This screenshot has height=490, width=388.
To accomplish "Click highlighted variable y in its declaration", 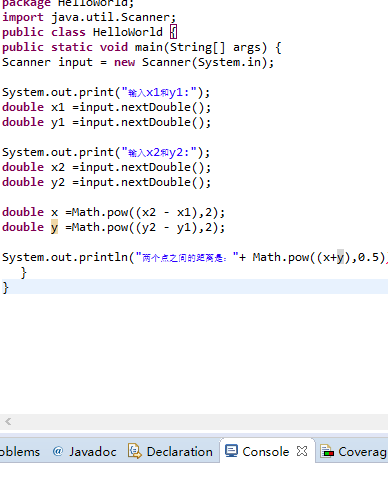I will 54,227.
